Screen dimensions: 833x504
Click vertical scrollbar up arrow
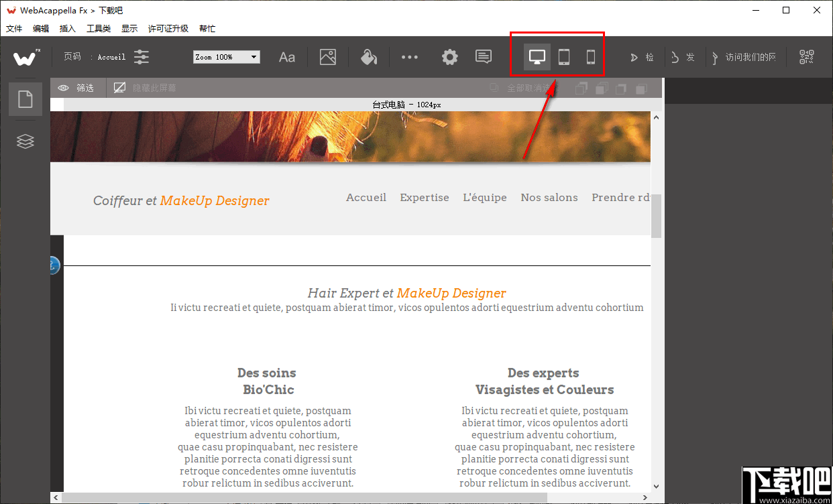657,117
